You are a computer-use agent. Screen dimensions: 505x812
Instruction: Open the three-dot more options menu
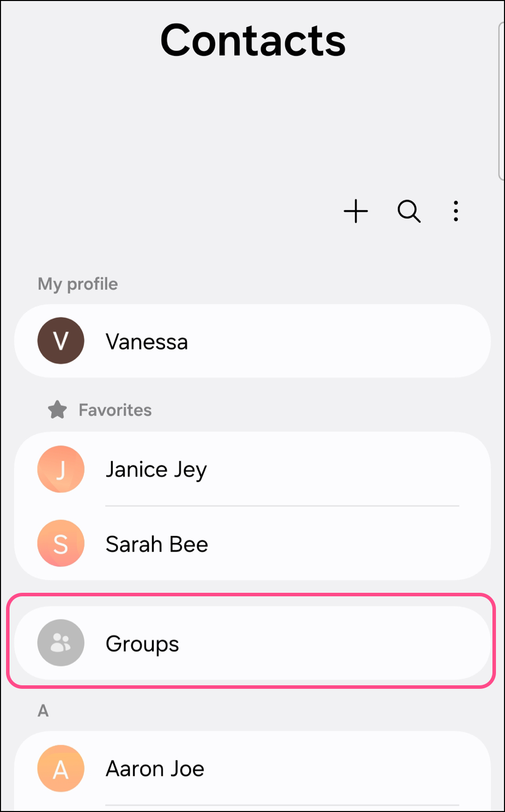(x=456, y=211)
